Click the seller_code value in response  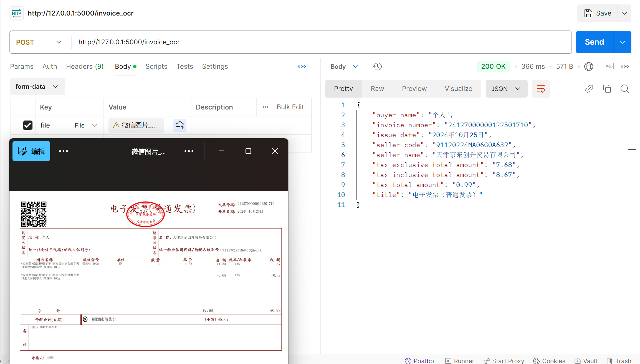point(472,145)
